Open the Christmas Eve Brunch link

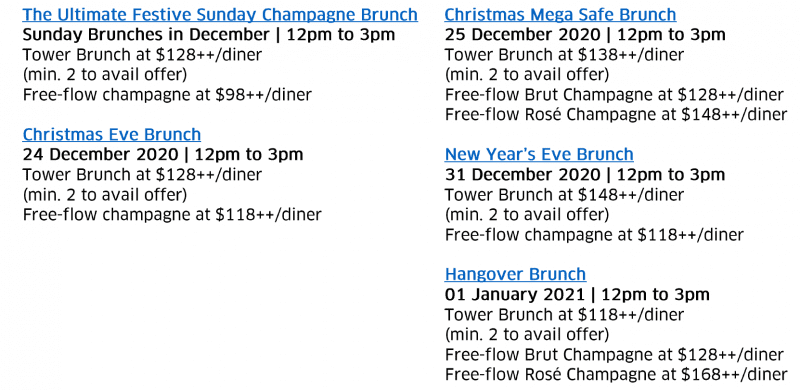click(x=111, y=135)
